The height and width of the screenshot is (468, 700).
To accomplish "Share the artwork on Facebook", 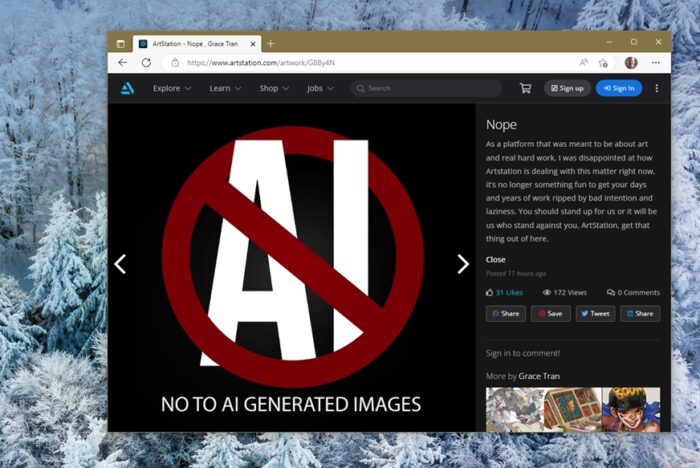I will (x=505, y=313).
